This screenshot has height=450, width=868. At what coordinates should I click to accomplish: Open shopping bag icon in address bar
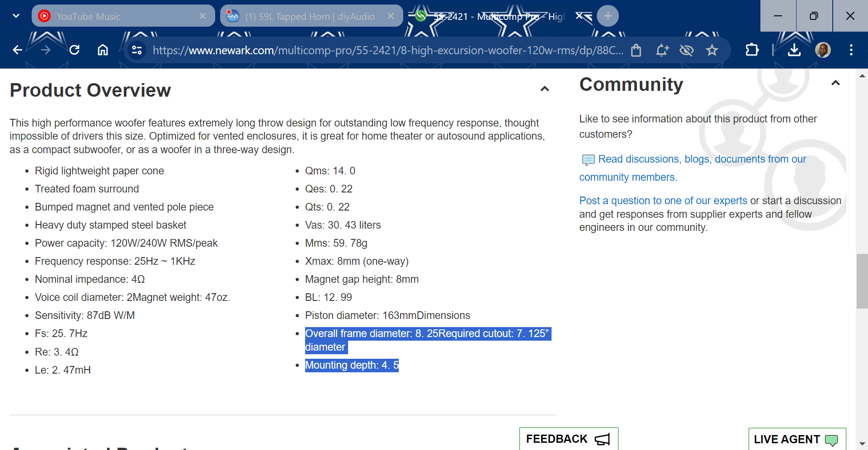click(636, 50)
